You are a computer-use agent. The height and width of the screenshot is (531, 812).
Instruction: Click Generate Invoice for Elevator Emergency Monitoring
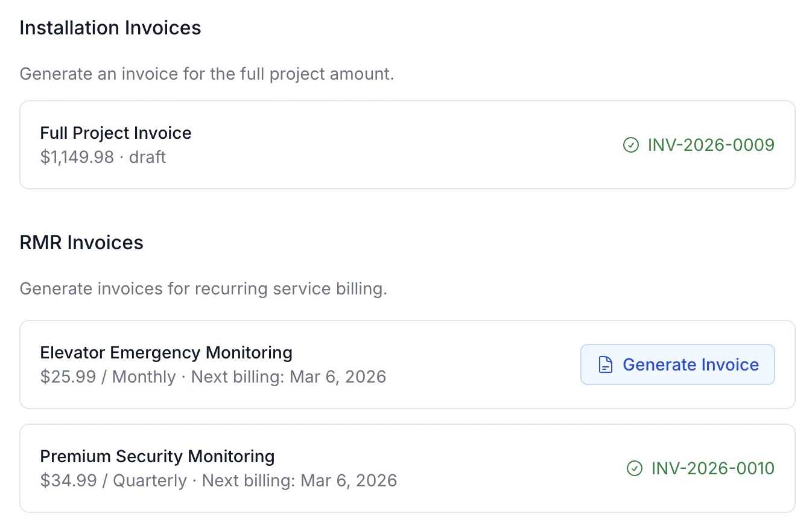(677, 364)
